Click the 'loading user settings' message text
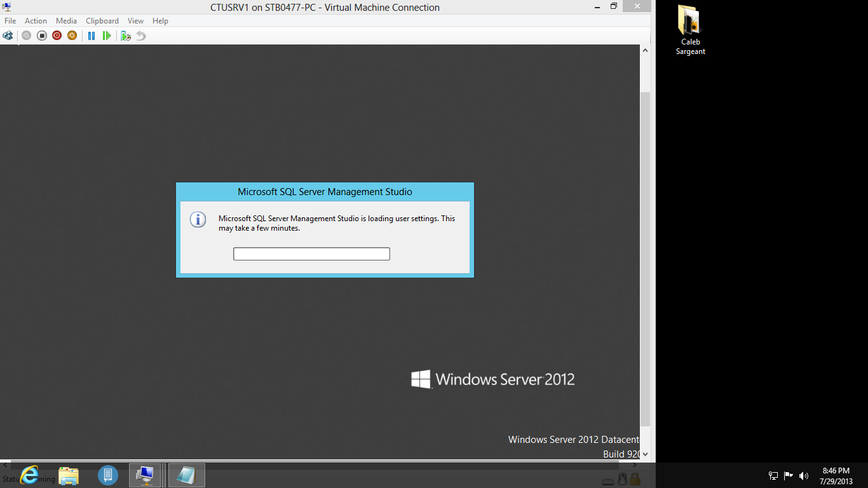Image resolution: width=868 pixels, height=488 pixels. point(337,223)
